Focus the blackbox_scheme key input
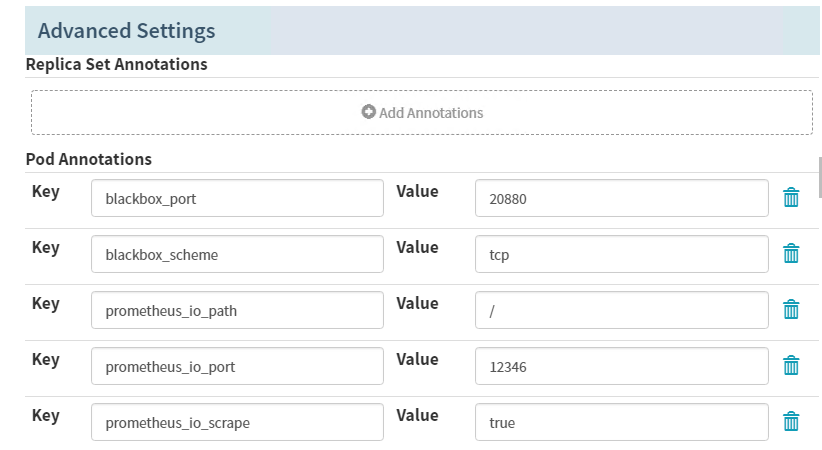This screenshot has width=822, height=450. click(x=237, y=254)
